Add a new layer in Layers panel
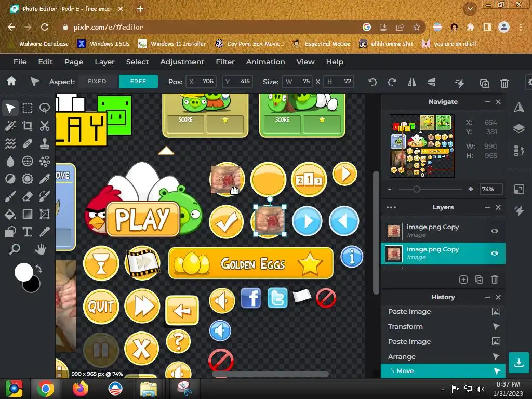 (x=463, y=279)
